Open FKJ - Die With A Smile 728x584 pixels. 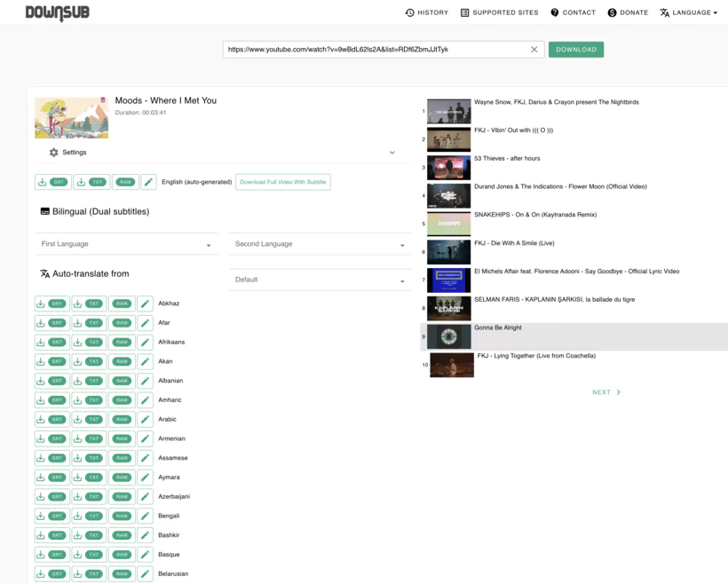(x=574, y=252)
